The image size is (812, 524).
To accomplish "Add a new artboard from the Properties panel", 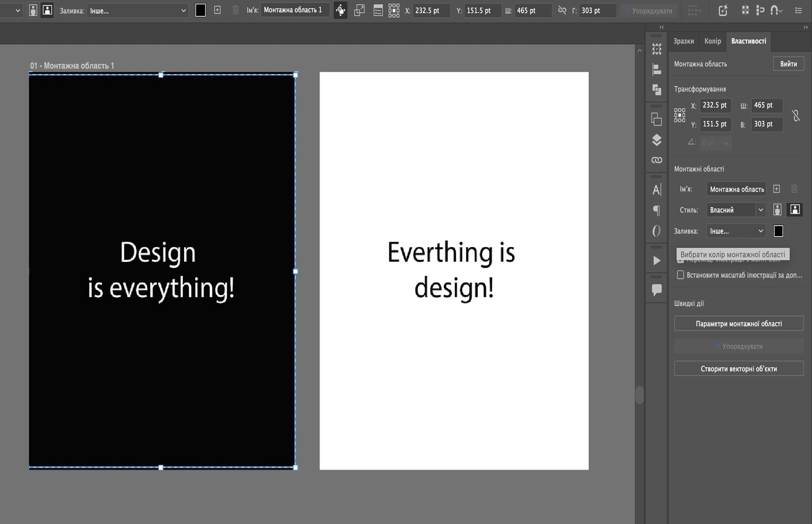I will click(x=776, y=189).
